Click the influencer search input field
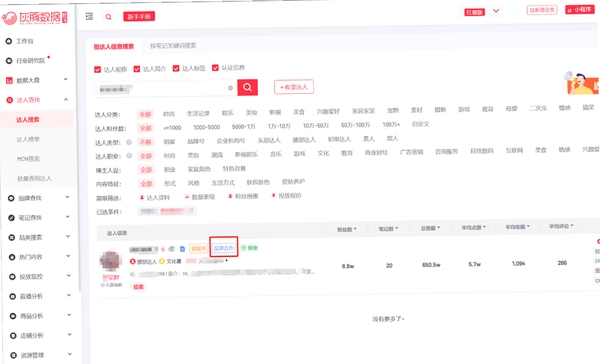Viewport: 600px width, 364px height. point(166,88)
